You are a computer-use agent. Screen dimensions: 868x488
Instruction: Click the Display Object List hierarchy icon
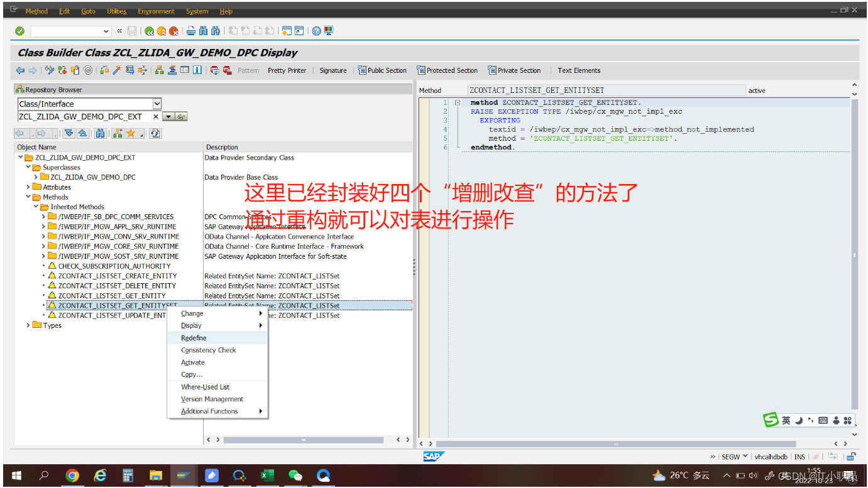(x=160, y=70)
